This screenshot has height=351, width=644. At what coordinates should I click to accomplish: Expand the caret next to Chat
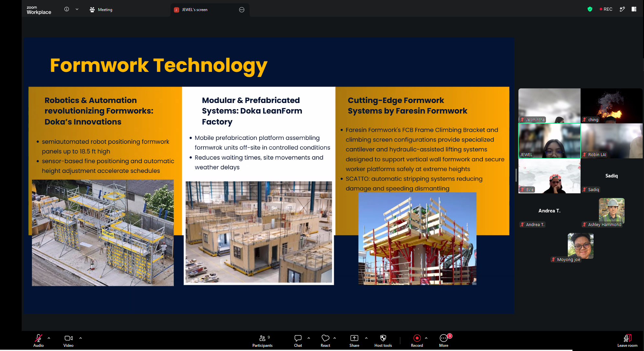point(309,338)
